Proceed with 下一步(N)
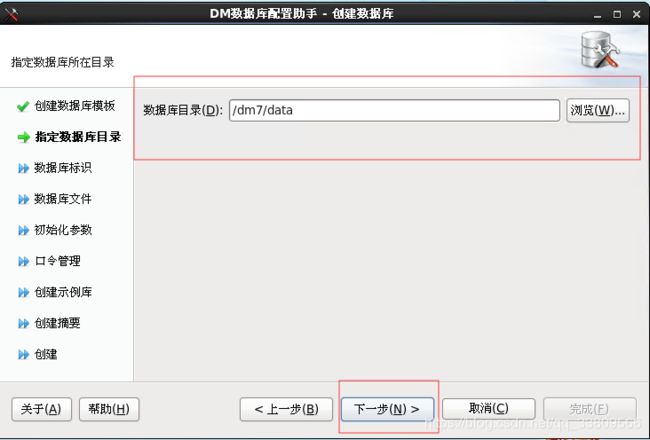 [387, 409]
